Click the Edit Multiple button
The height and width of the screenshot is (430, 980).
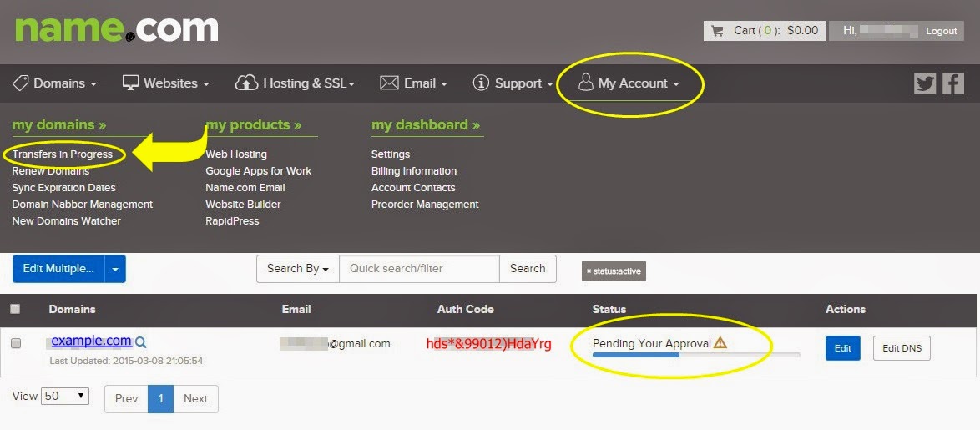click(x=58, y=269)
